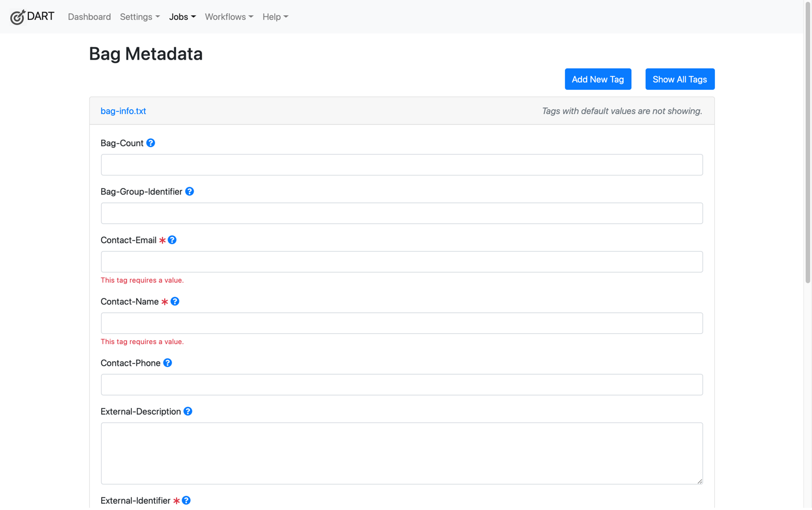View help for the Contact-Phone tag
Viewport: 812px width, 510px height.
coord(168,363)
